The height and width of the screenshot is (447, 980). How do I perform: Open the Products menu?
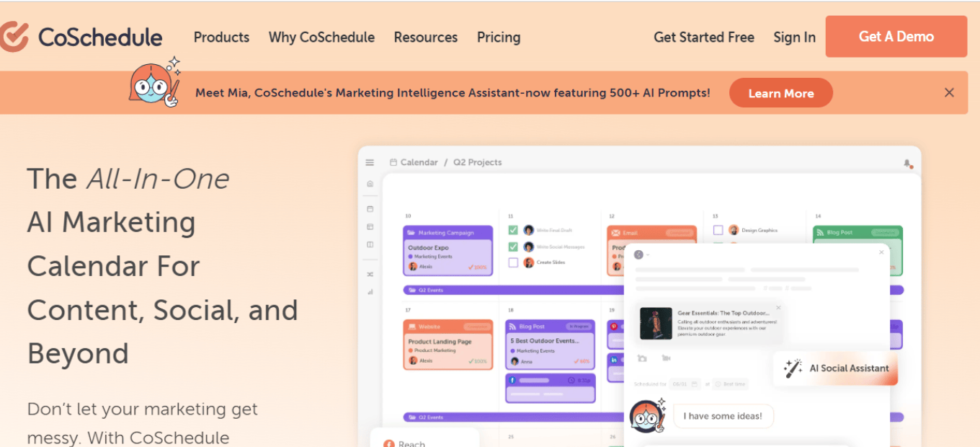[221, 37]
